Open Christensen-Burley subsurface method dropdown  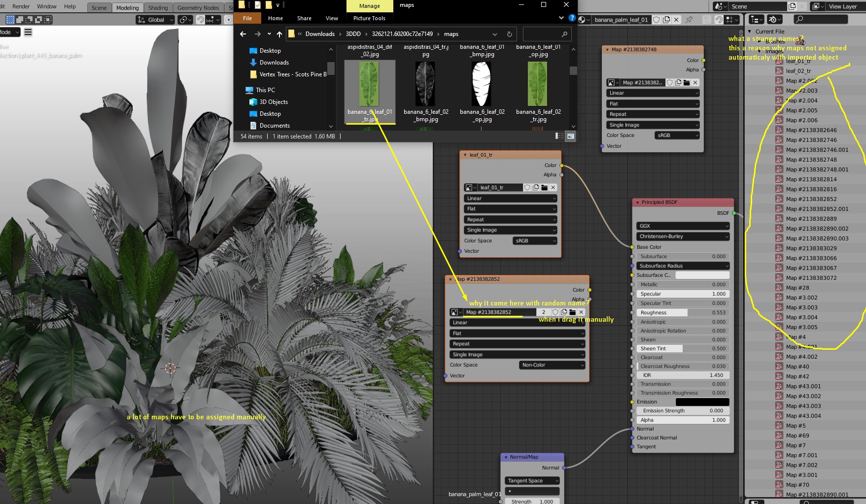(683, 236)
